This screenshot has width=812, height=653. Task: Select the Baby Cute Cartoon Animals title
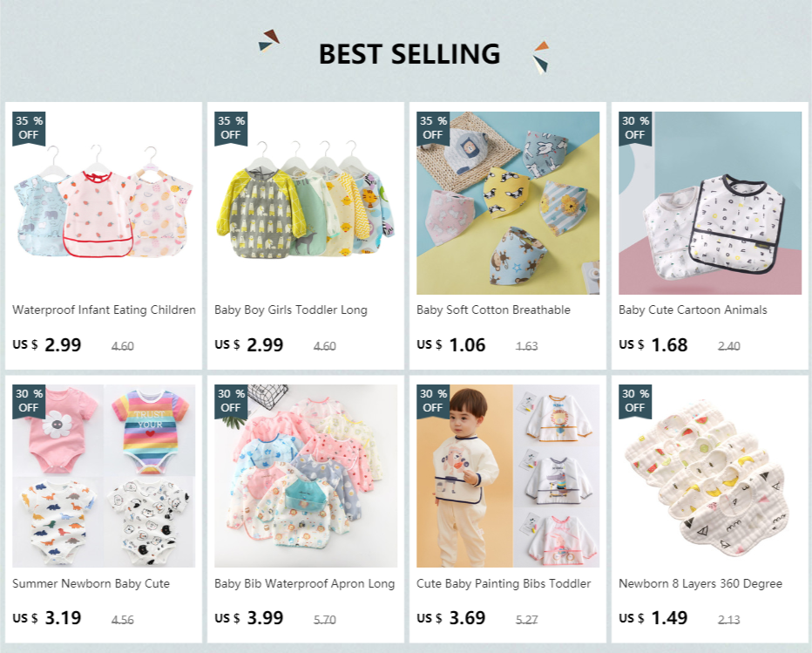tap(693, 309)
